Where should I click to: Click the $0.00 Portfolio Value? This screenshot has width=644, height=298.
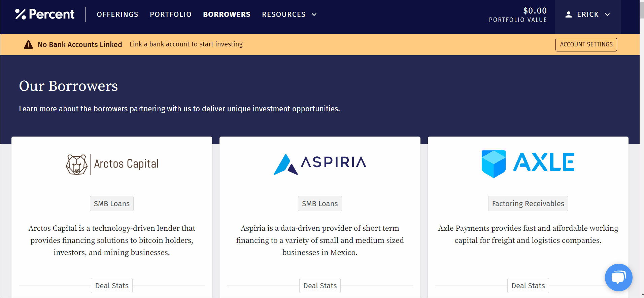coord(518,15)
